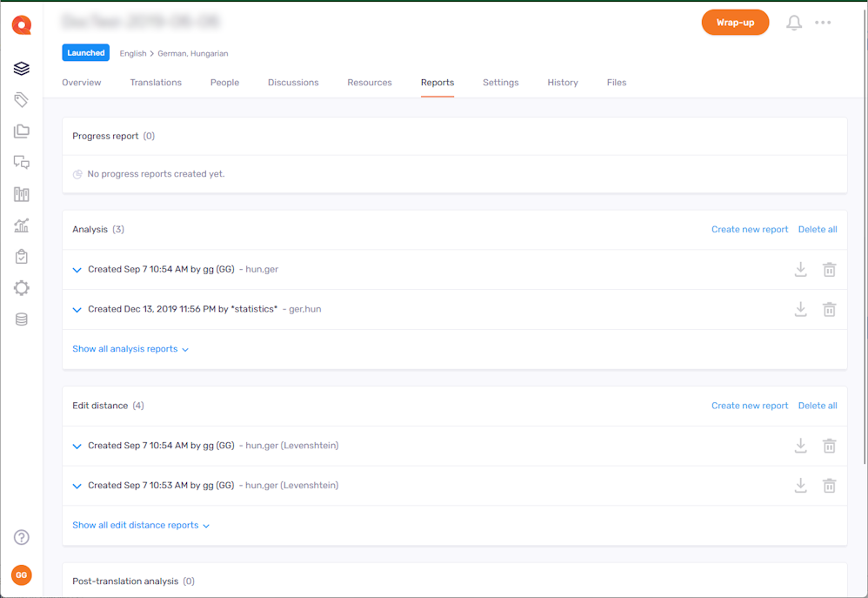Open the chart analytics sidebar icon
This screenshot has width=868, height=598.
[x=22, y=225]
